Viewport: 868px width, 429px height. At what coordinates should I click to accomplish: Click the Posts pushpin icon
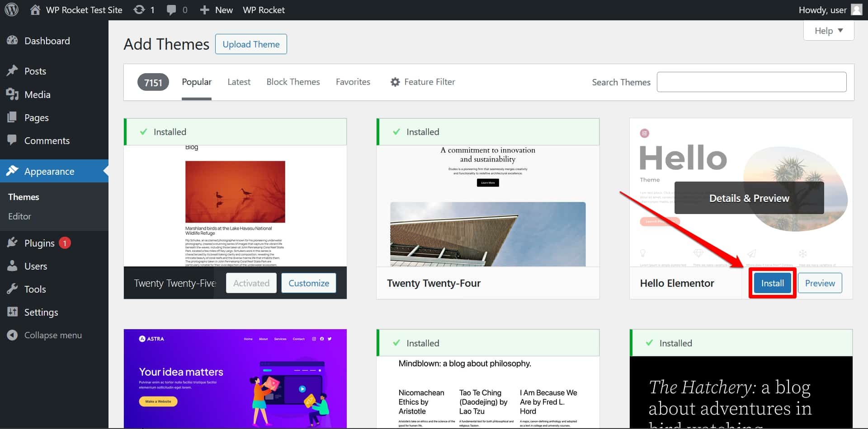12,71
